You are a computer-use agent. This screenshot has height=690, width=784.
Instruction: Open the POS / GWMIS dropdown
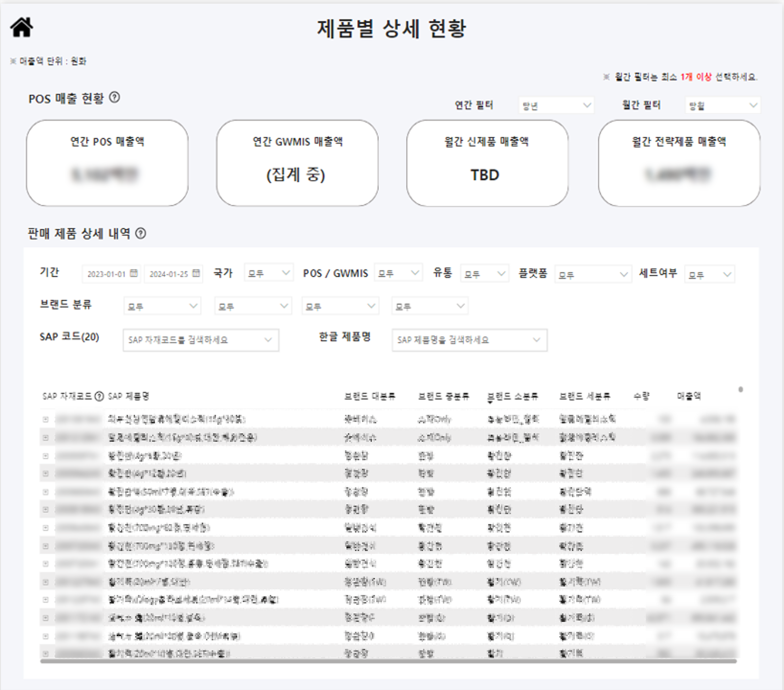pyautogui.click(x=398, y=273)
